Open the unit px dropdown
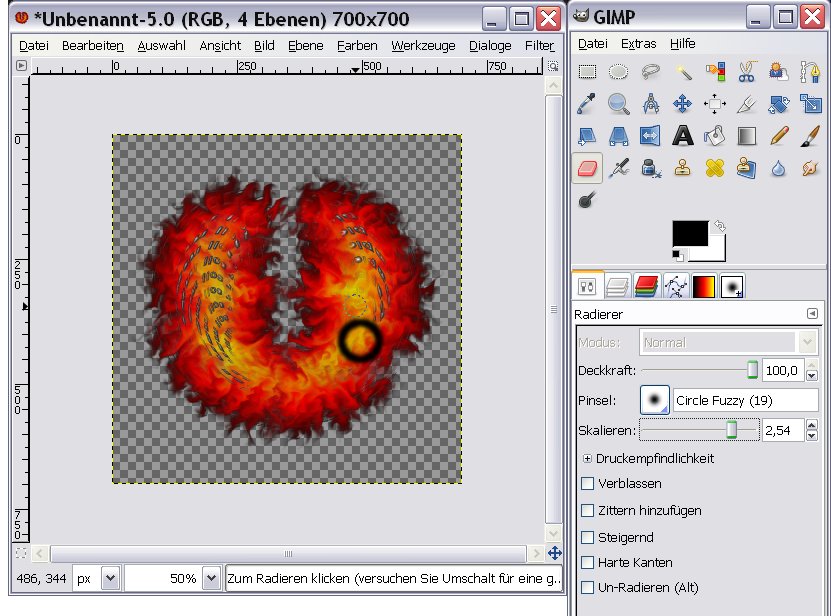831x616 pixels. 110,578
